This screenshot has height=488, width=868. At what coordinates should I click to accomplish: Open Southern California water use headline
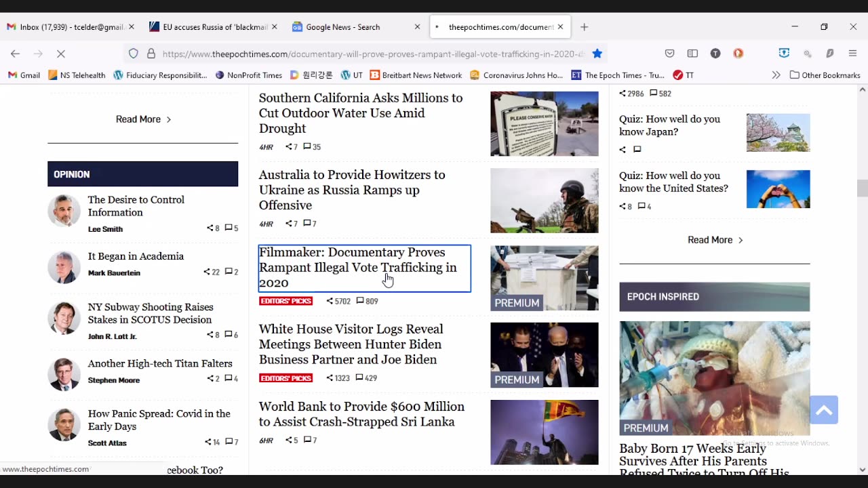[x=361, y=113]
